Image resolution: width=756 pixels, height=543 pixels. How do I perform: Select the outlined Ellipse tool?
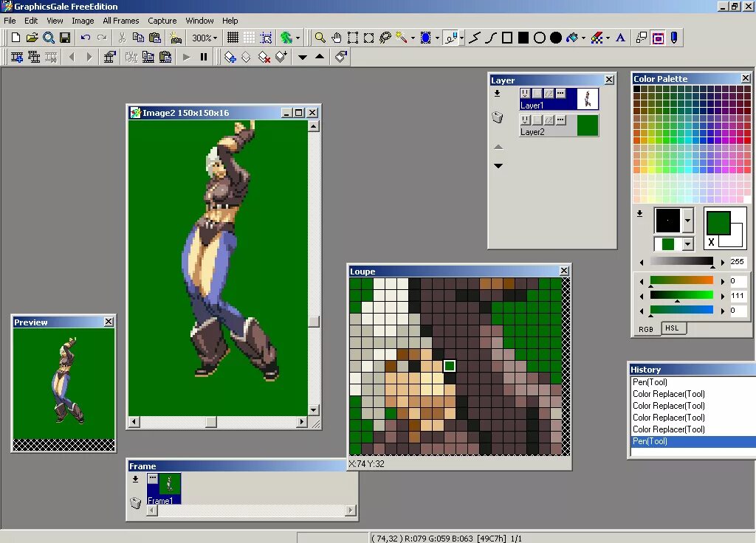540,38
